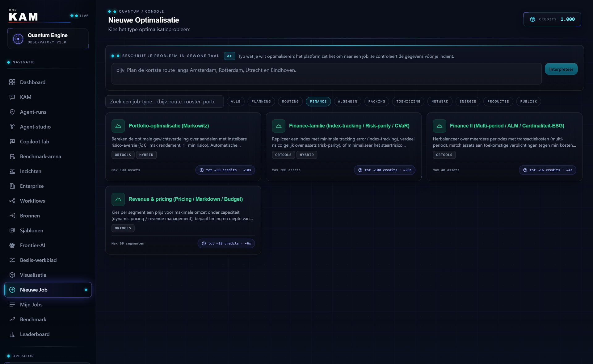Click the Visualisatie cube icon
The height and width of the screenshot is (364, 593).
coord(12,275)
